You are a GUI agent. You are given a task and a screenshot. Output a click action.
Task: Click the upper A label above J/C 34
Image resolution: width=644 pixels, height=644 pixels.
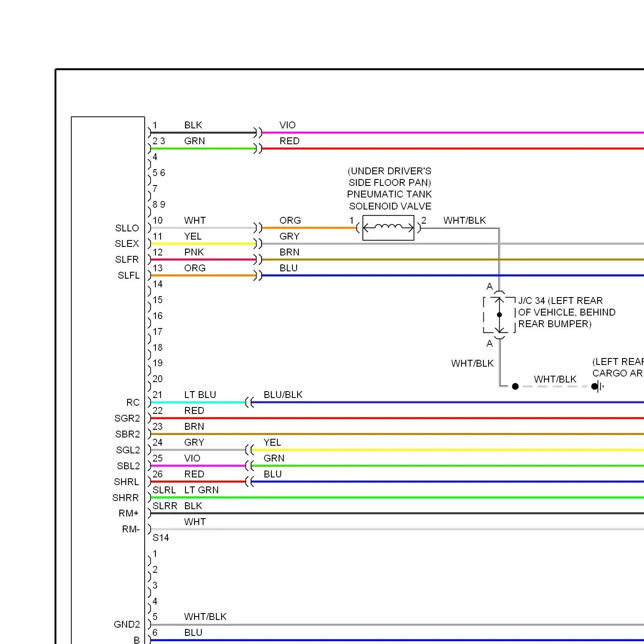click(x=489, y=286)
